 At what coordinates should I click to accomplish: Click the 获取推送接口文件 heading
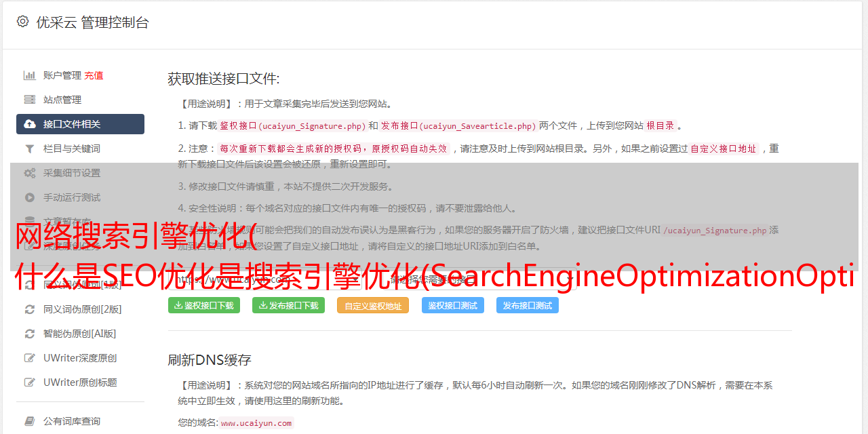tap(224, 79)
